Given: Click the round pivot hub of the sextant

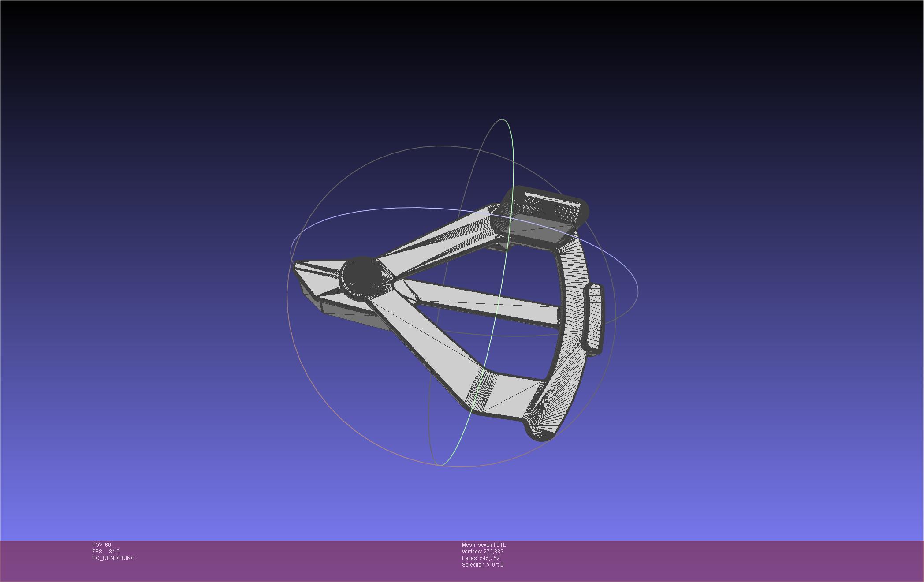Looking at the screenshot, I should coord(362,276).
